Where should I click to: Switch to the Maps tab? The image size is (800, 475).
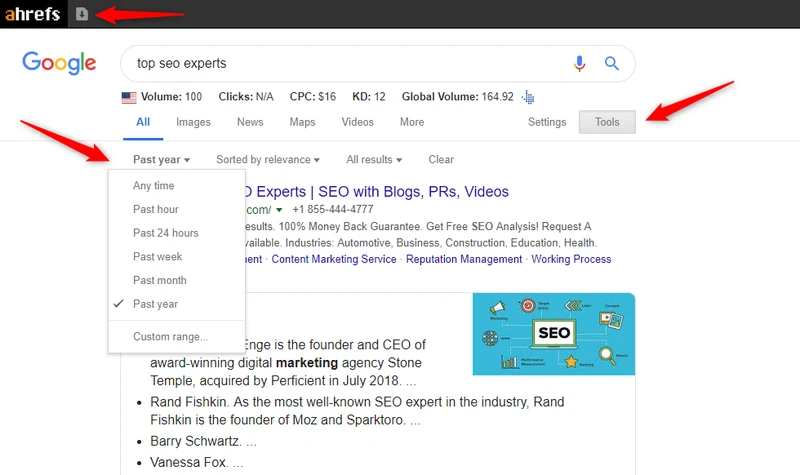coord(303,122)
